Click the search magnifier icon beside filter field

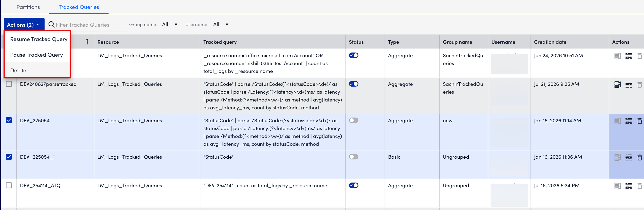coord(51,24)
